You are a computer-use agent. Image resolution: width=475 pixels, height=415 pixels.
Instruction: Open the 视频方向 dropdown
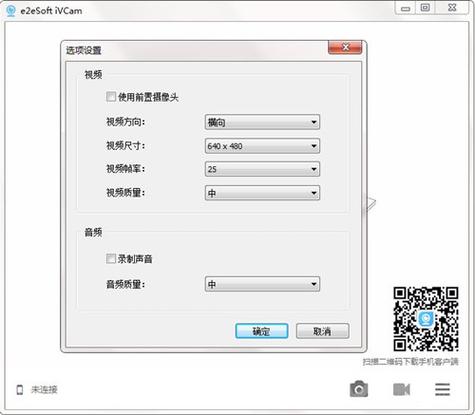[262, 122]
